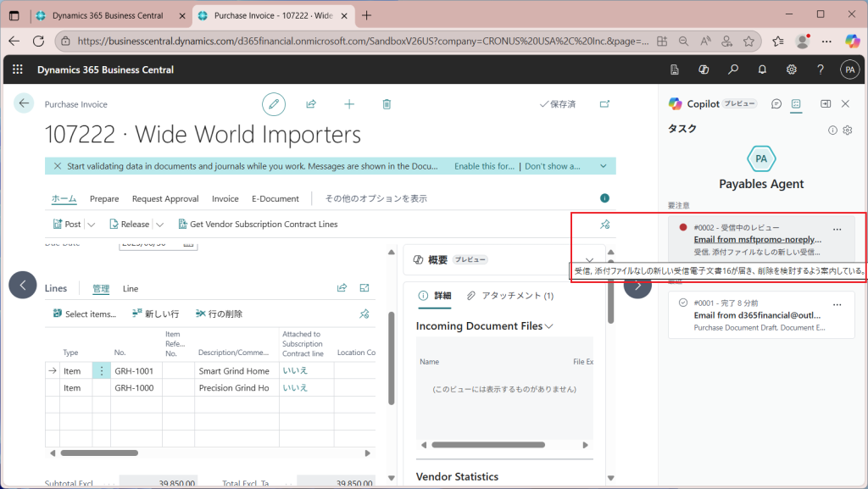Open Payables Agent task settings gear
This screenshot has height=489, width=868.
click(848, 130)
